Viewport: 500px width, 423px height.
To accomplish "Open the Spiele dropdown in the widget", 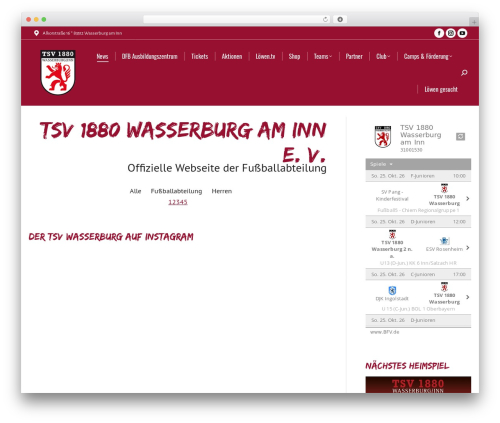I will pyautogui.click(x=381, y=164).
